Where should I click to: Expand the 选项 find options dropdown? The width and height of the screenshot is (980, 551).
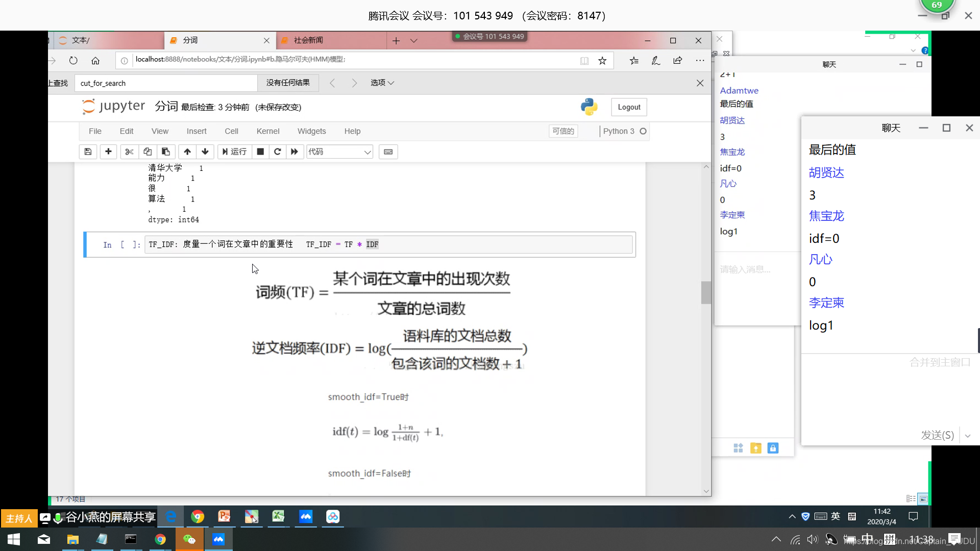(382, 83)
